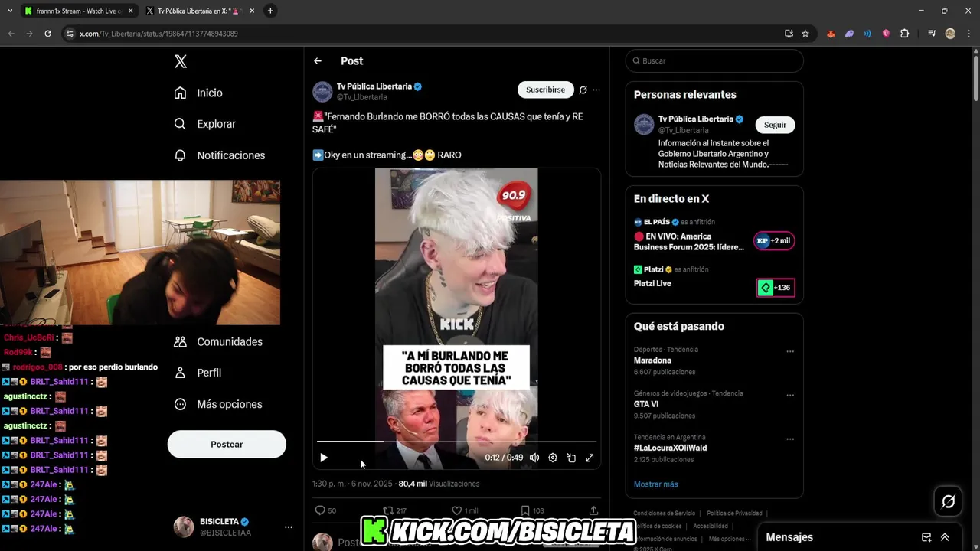The width and height of the screenshot is (980, 551).
Task: Open the Maradona trending topic
Action: click(652, 360)
